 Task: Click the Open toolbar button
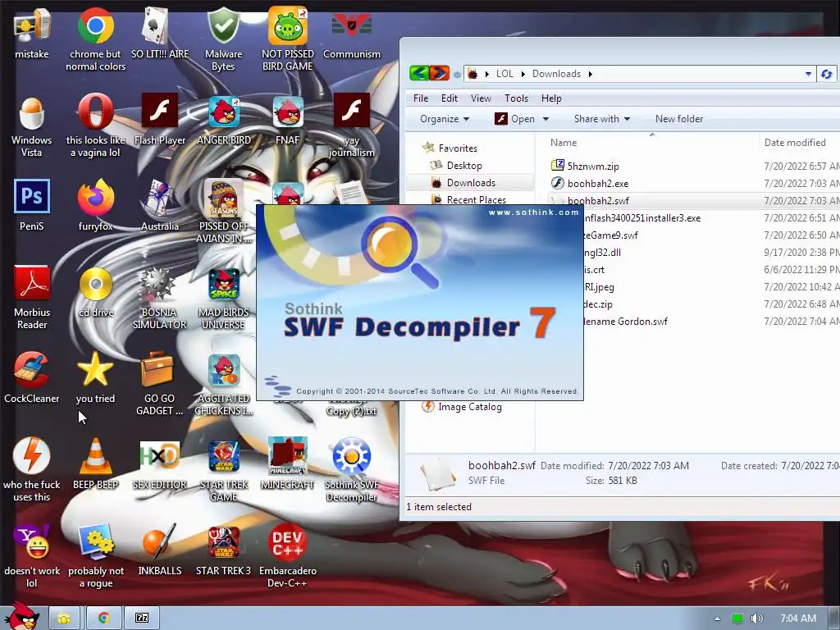515,119
